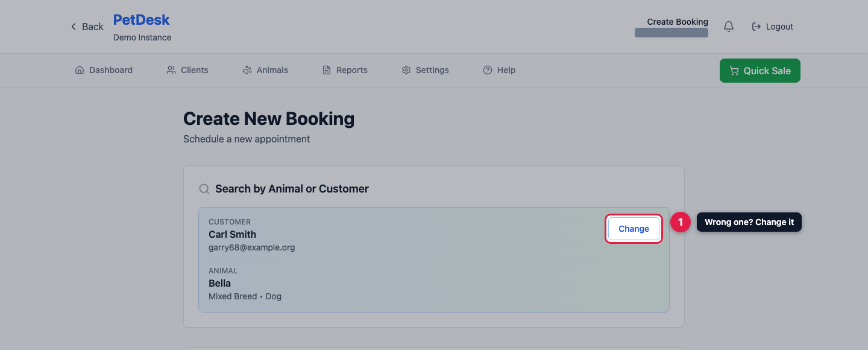Click the Animals paw icon

[247, 70]
